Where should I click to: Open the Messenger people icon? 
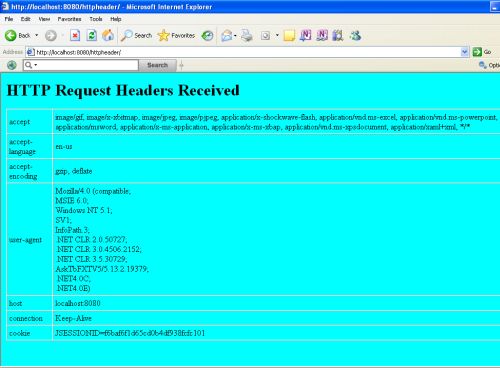point(355,35)
